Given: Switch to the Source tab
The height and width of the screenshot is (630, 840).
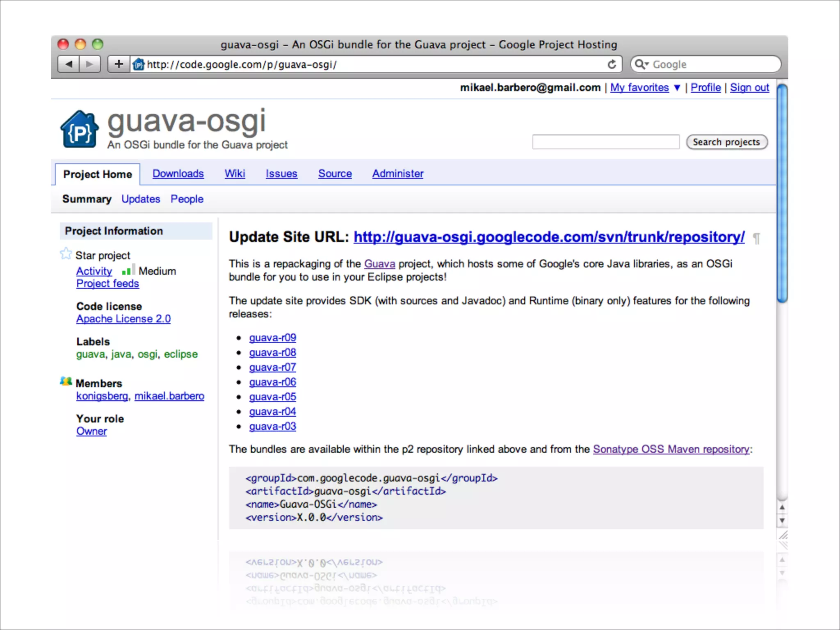Looking at the screenshot, I should click(x=335, y=173).
